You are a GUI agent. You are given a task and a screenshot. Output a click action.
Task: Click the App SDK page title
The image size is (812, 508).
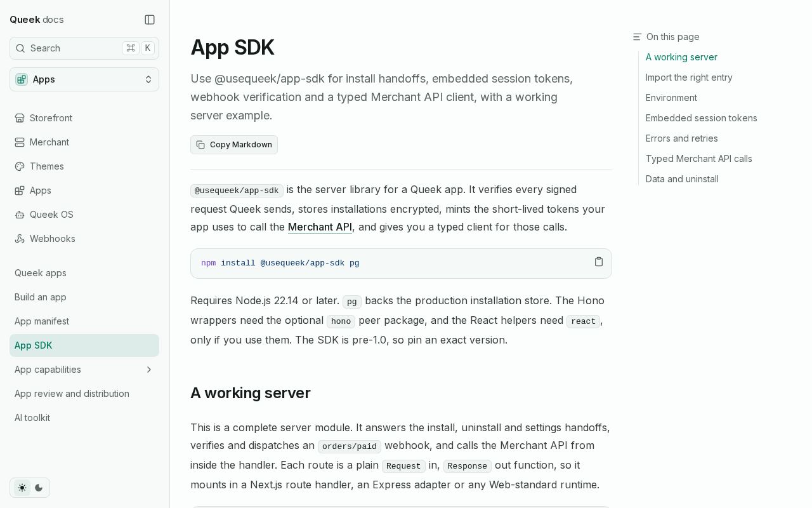[232, 48]
